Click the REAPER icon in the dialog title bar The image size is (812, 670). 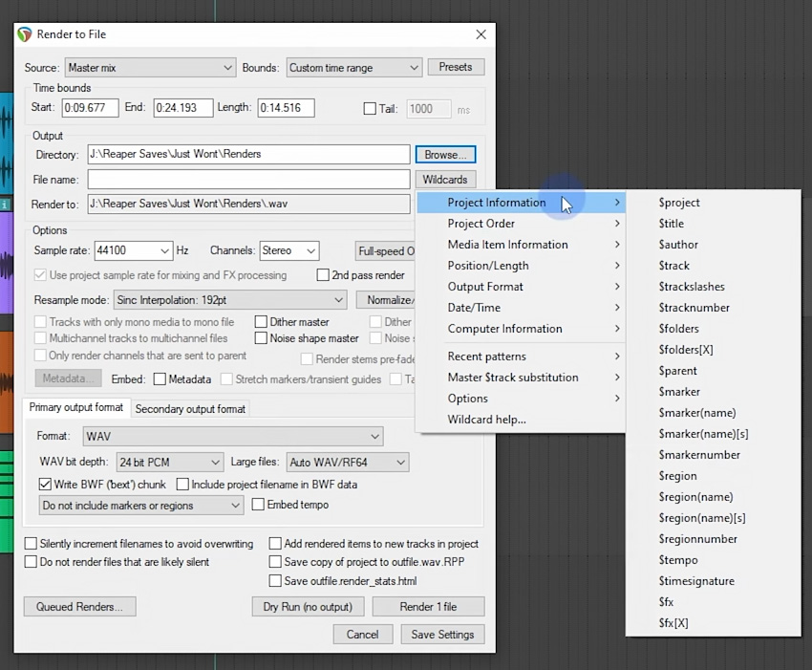(24, 34)
